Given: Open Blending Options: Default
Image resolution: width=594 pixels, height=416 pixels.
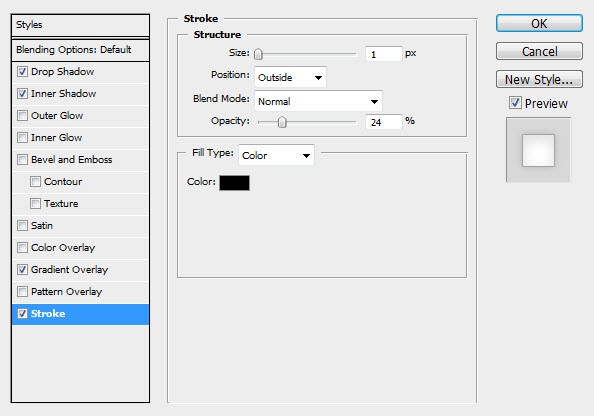Looking at the screenshot, I should click(x=80, y=50).
